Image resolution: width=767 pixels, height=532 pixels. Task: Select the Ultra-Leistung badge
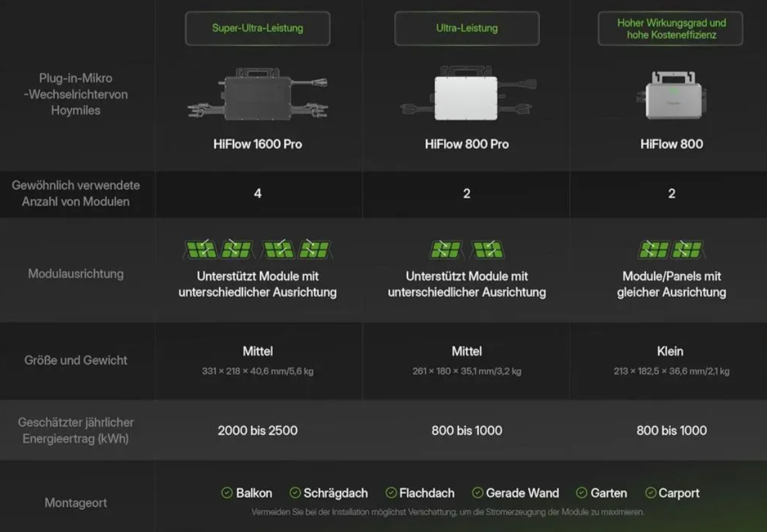click(x=467, y=29)
